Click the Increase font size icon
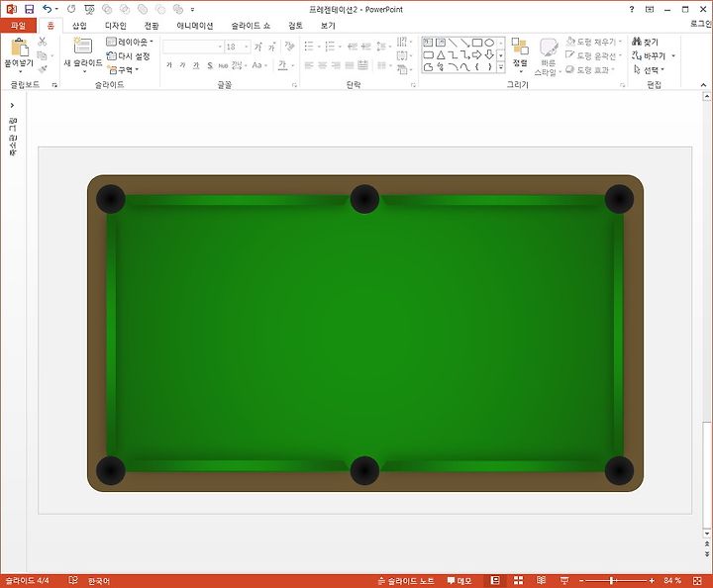The width and height of the screenshot is (713, 588). coord(258,47)
